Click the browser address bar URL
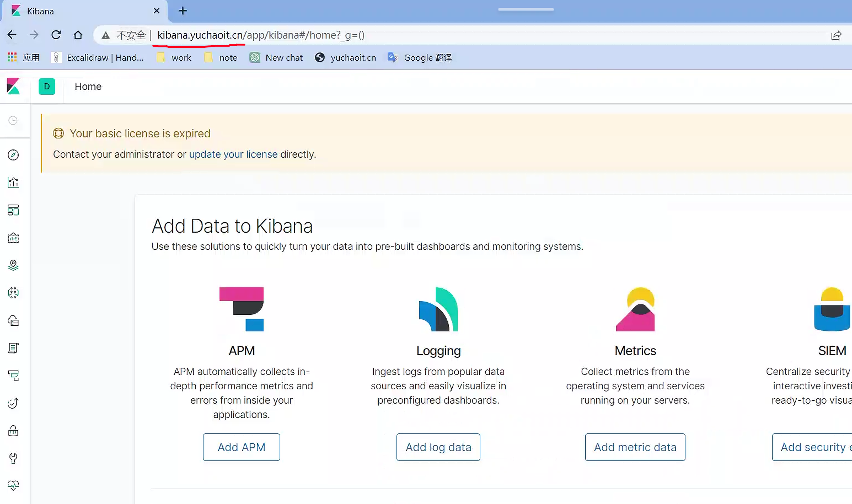The height and width of the screenshot is (504, 852). 261,35
